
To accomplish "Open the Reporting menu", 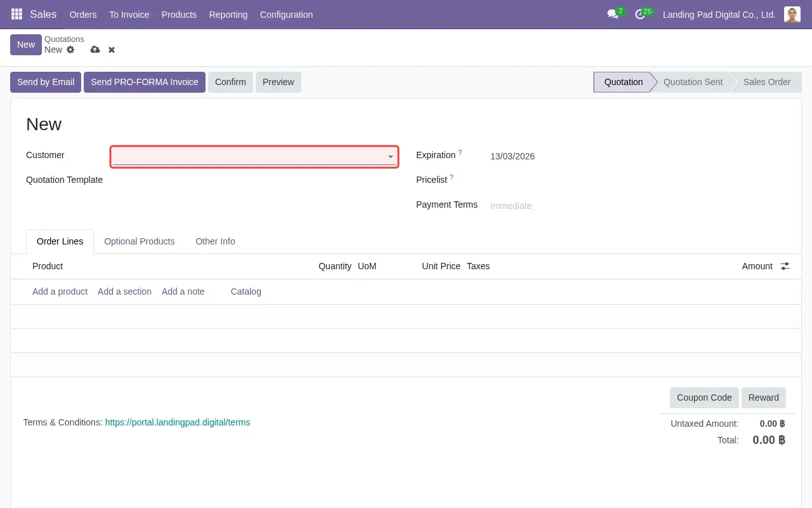I will coord(228,14).
